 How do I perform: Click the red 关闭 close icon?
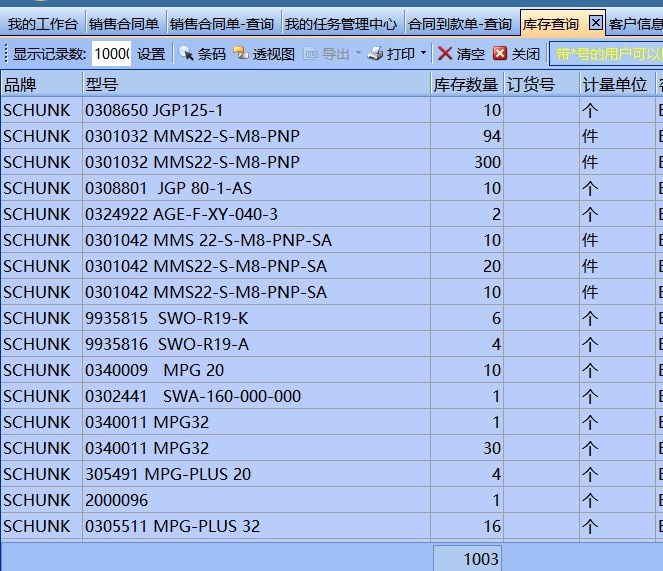[500, 54]
